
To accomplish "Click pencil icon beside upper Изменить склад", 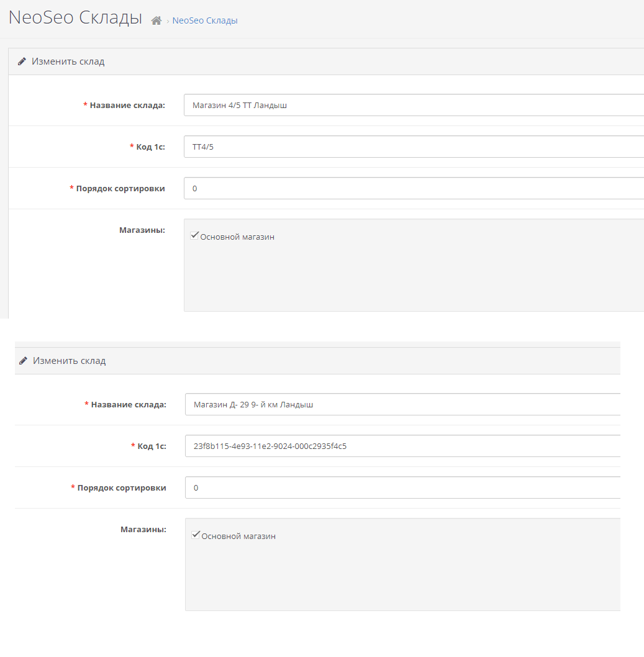I will [22, 61].
